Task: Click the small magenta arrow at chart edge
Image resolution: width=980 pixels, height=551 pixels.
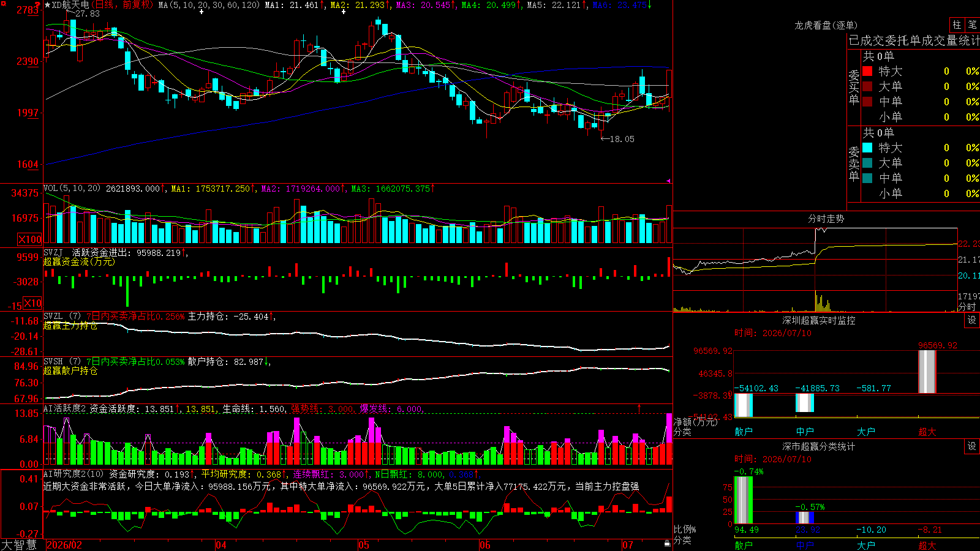Action: click(x=668, y=181)
